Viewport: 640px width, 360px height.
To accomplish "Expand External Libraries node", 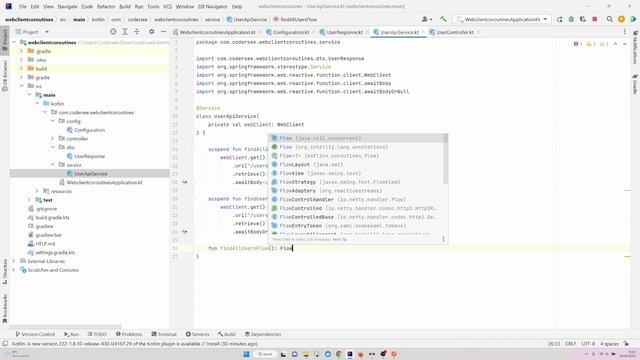I will point(14,261).
